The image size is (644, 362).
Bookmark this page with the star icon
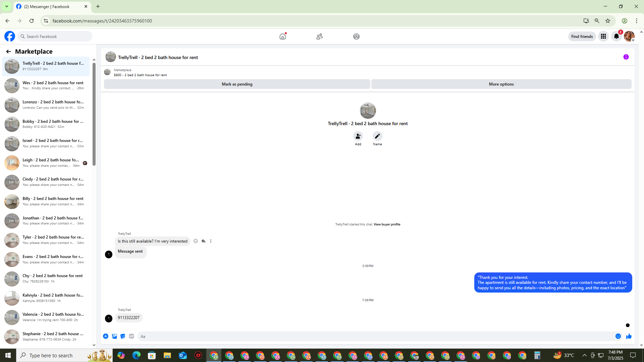tap(608, 21)
